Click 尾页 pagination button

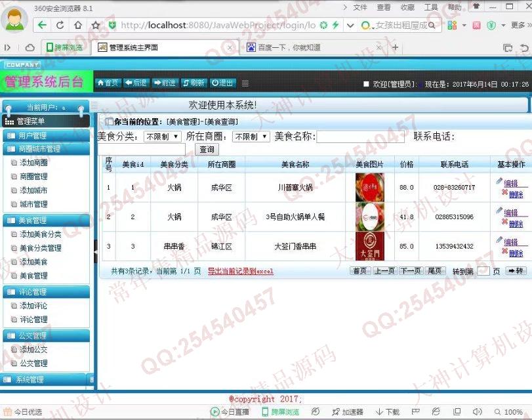pyautogui.click(x=435, y=270)
